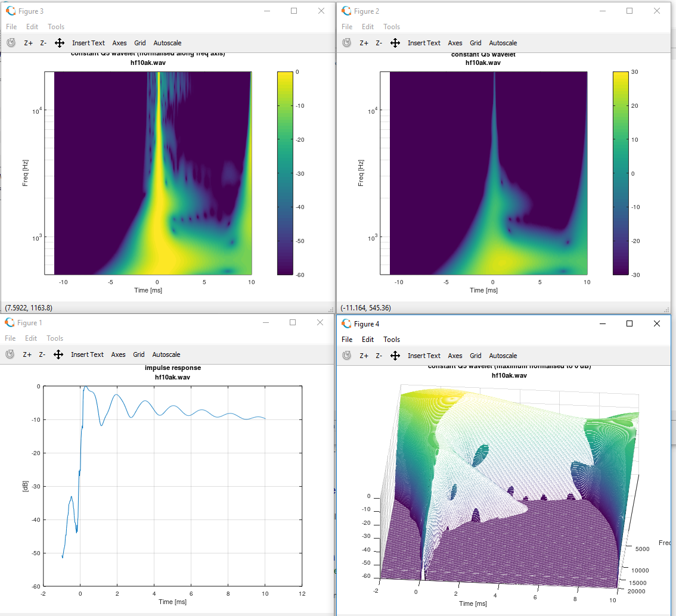Viewport: 676px width, 616px height.
Task: Toggle Grid in Figure 2 toolbar
Action: coord(476,43)
